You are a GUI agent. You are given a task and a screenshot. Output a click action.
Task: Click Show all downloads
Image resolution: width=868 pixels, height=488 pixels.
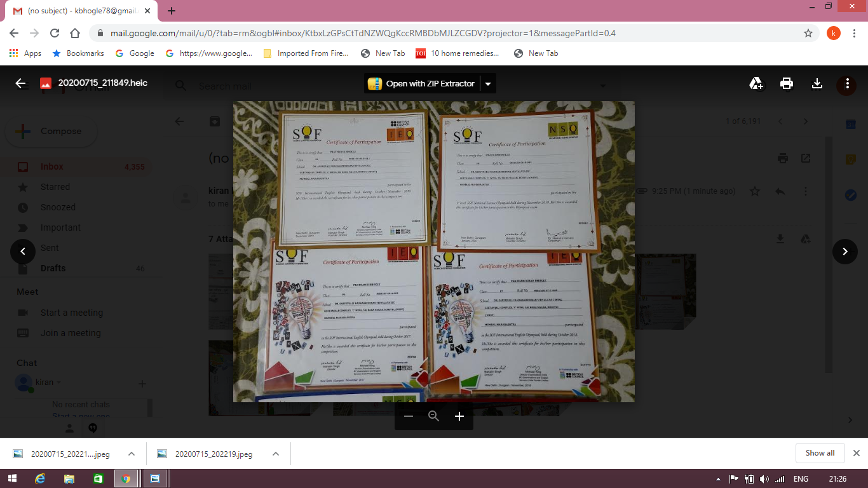(x=820, y=453)
